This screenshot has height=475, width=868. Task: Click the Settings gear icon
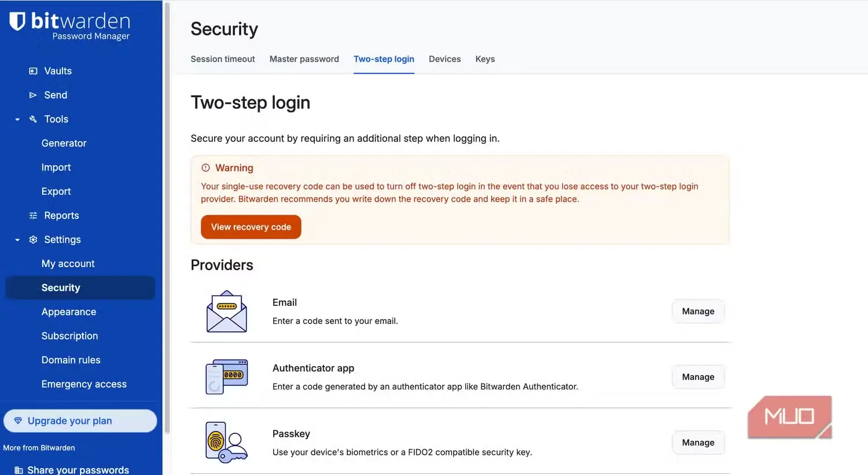(x=33, y=240)
